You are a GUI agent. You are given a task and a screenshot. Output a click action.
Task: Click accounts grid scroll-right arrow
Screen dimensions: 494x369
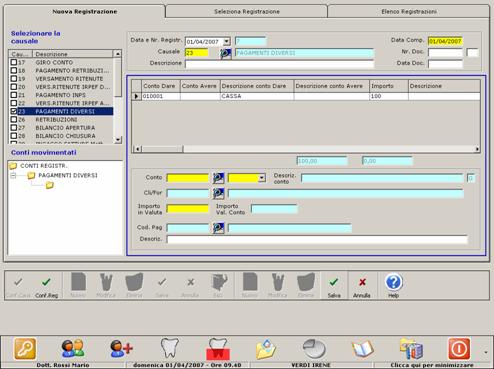click(477, 149)
